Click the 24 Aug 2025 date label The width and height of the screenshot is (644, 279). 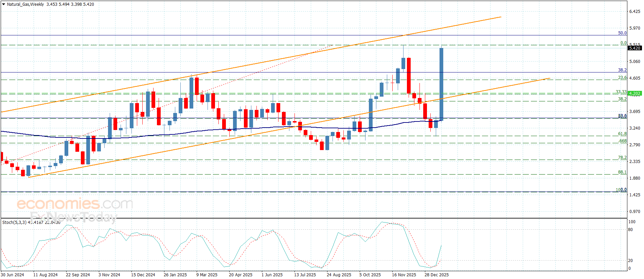tap(339, 275)
